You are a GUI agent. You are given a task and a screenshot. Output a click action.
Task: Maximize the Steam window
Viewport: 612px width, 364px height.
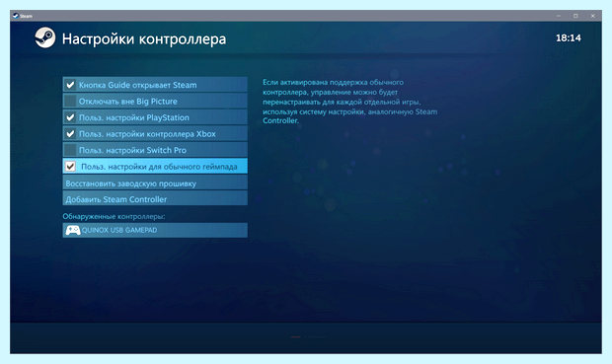pyautogui.click(x=575, y=16)
